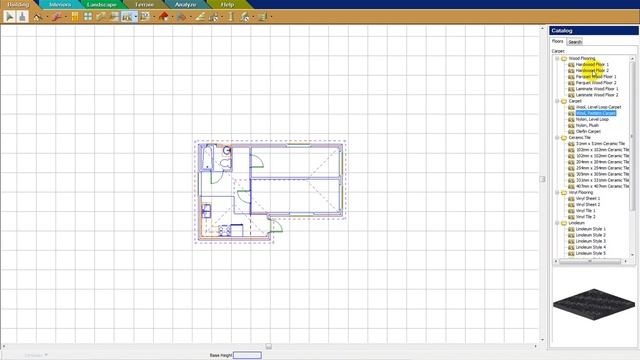Click the red framing tool icon
Screen dimensions: 640x360
point(57,17)
